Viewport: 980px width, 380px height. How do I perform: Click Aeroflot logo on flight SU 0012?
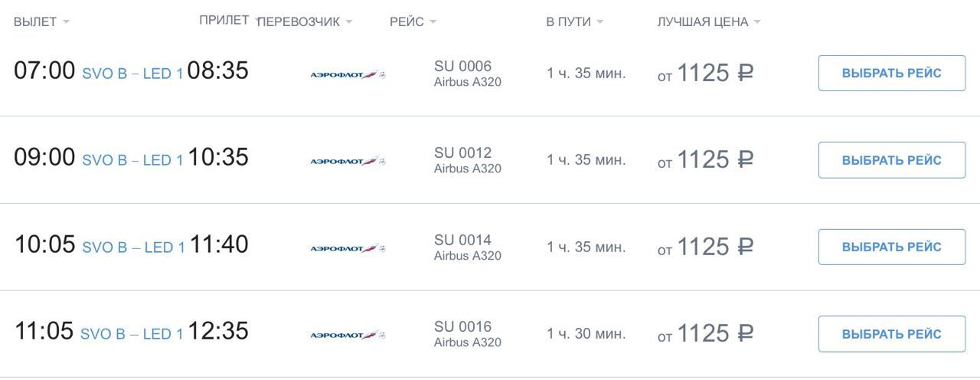[348, 161]
